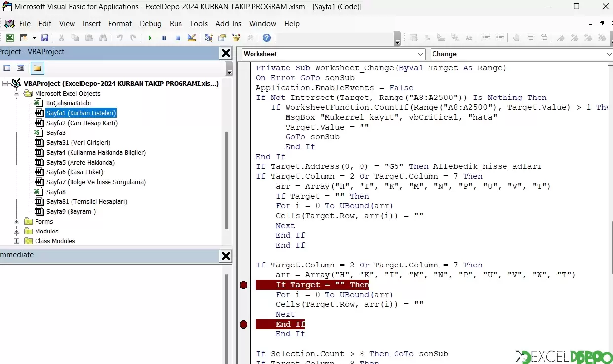Open the Edit menu

[45, 23]
